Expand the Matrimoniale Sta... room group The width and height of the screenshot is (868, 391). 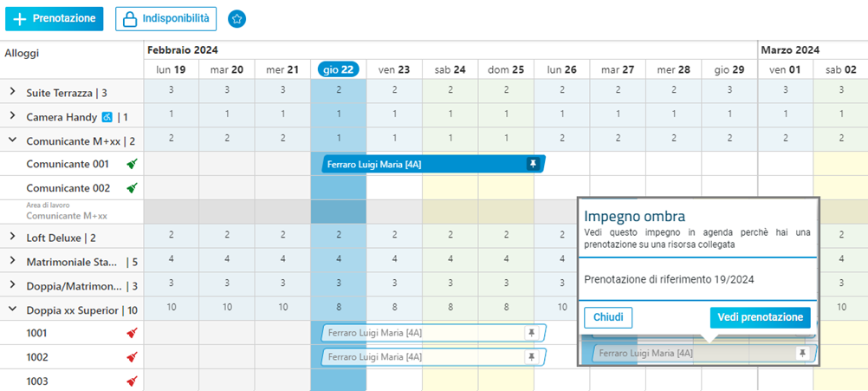[12, 262]
